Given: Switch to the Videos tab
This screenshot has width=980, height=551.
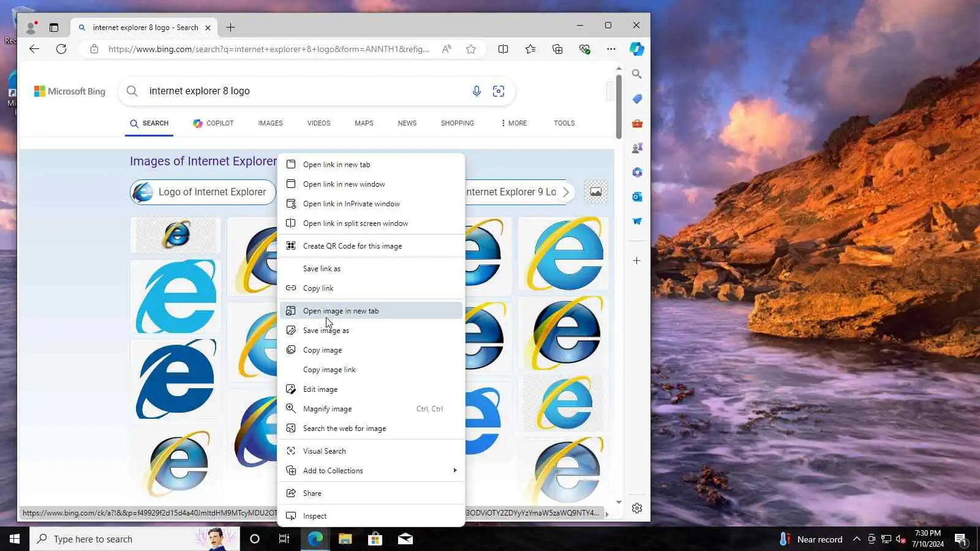Looking at the screenshot, I should click(318, 123).
